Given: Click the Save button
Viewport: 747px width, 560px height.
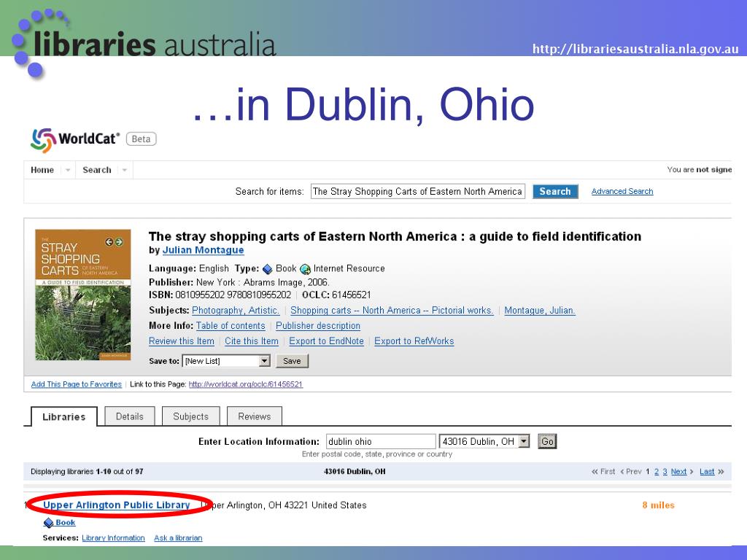Looking at the screenshot, I should click(x=292, y=361).
